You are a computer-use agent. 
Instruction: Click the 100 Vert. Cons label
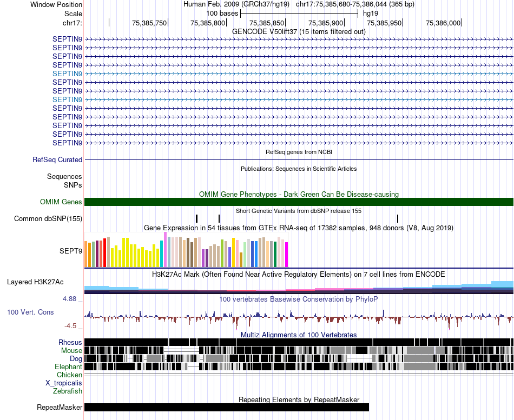(30, 312)
